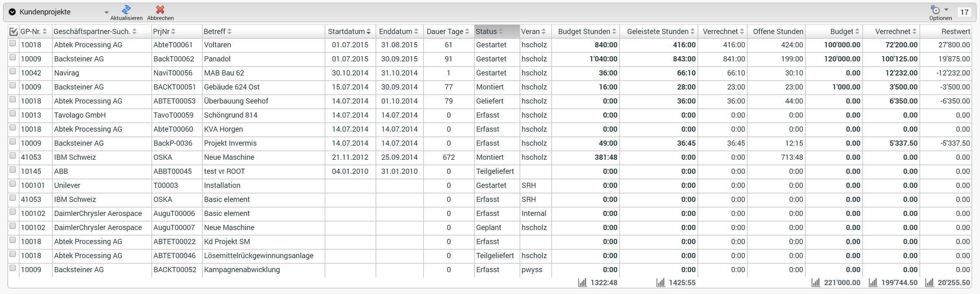Sort by Budget Stunden column

click(x=614, y=31)
